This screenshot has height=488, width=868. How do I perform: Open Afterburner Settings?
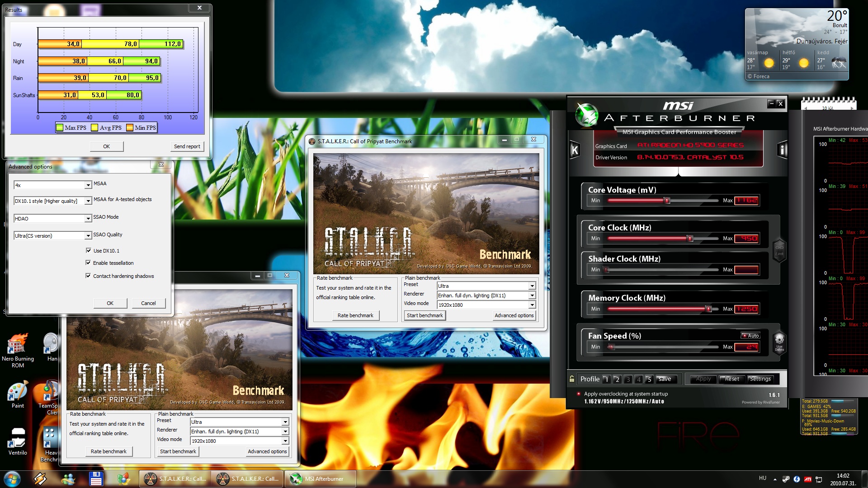(760, 379)
